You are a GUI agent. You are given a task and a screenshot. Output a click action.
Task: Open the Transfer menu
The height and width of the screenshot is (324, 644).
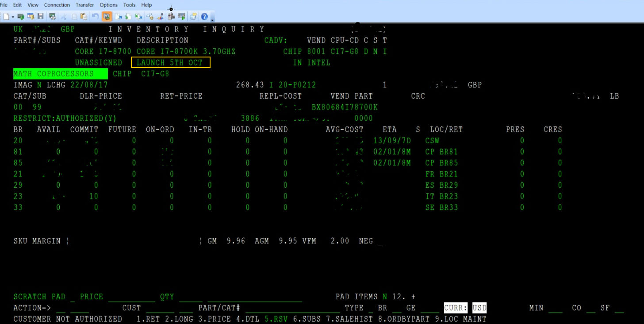tap(84, 5)
